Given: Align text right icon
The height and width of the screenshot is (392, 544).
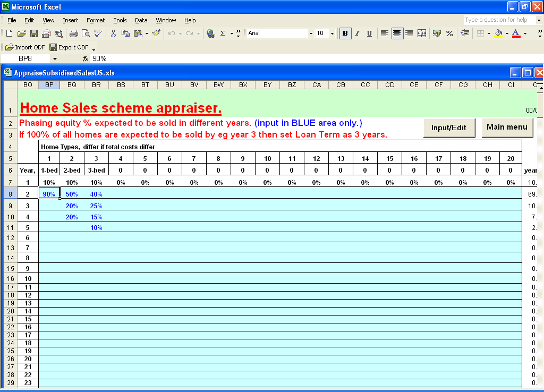Looking at the screenshot, I should (x=410, y=33).
